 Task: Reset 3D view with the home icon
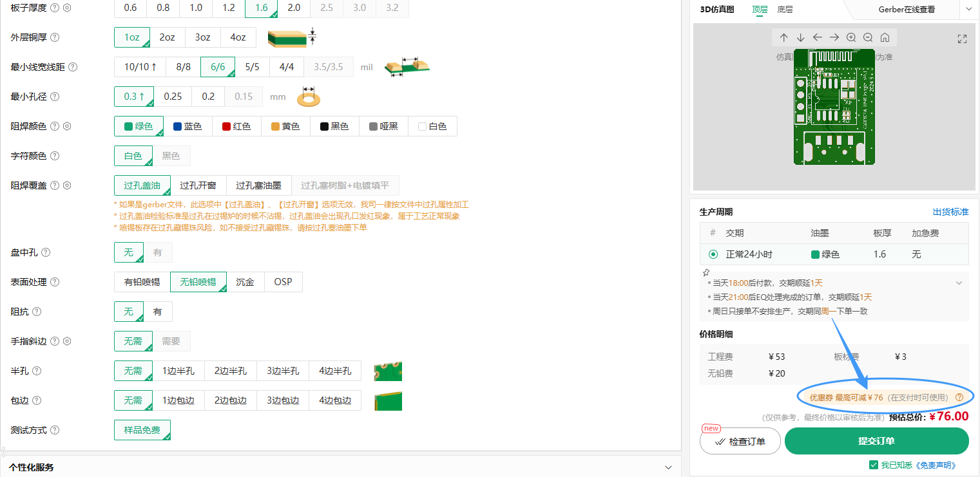(x=885, y=37)
